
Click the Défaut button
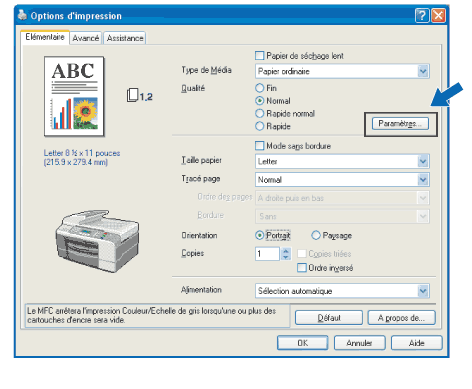pos(329,318)
